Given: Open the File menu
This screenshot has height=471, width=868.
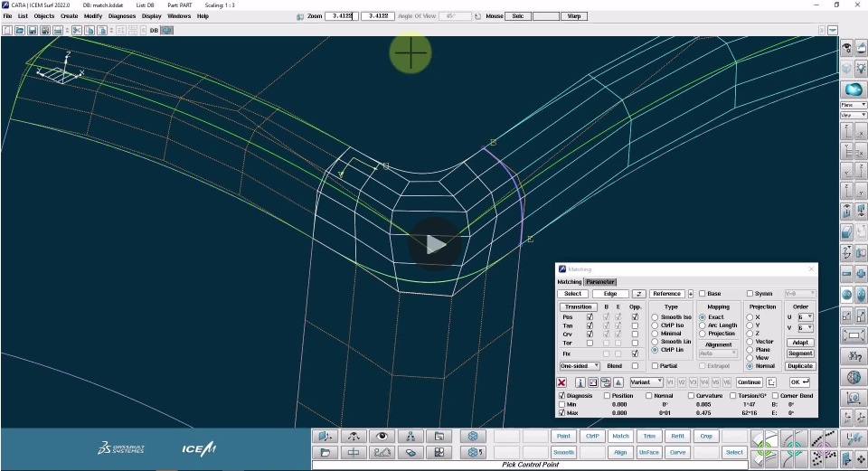Looking at the screenshot, I should [x=7, y=16].
